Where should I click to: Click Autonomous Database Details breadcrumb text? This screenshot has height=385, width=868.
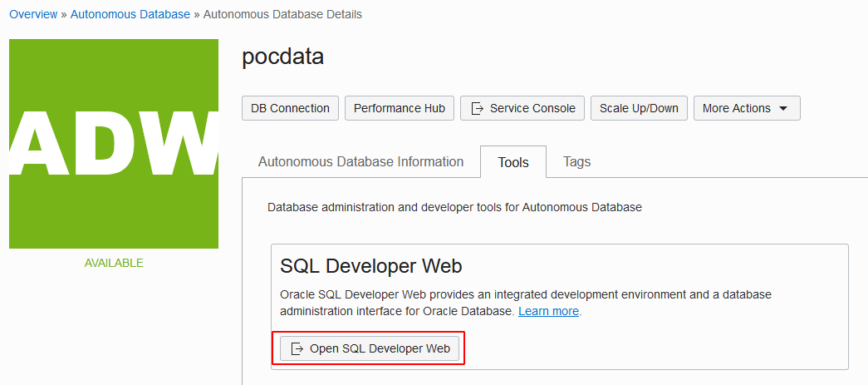282,14
